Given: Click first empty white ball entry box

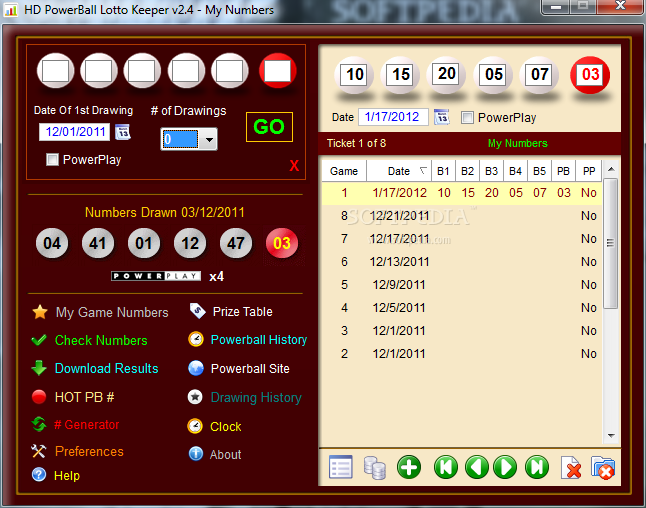Looking at the screenshot, I should (x=56, y=71).
